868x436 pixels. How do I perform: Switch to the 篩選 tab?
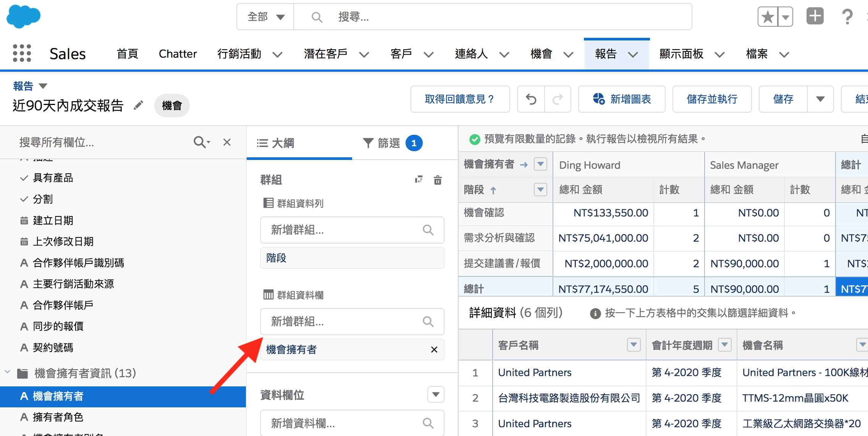tap(393, 143)
